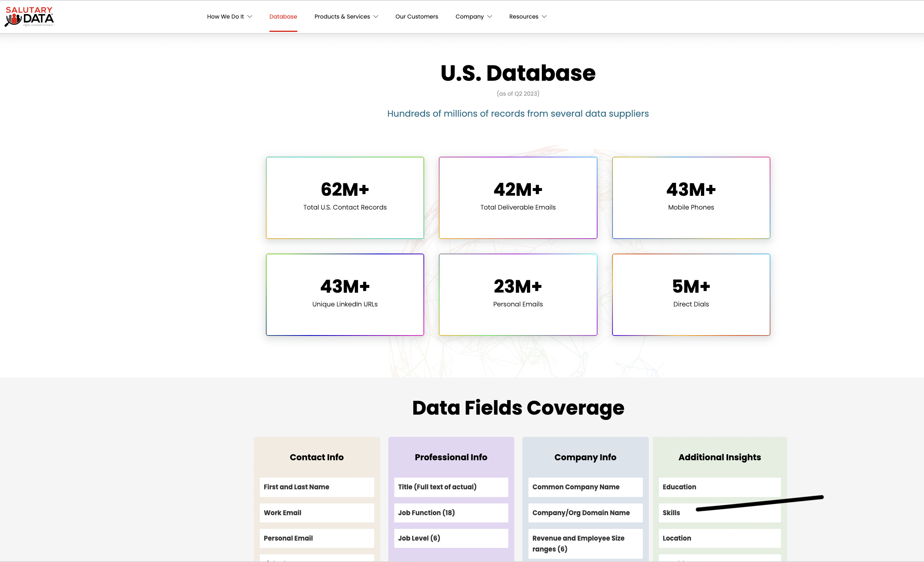The height and width of the screenshot is (562, 924).
Task: Expand the How We Do It menu
Action: tap(229, 17)
